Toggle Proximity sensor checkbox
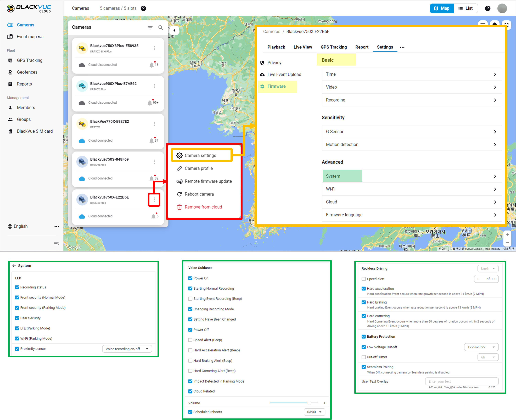Screen dimensions: 516x420 point(17,349)
